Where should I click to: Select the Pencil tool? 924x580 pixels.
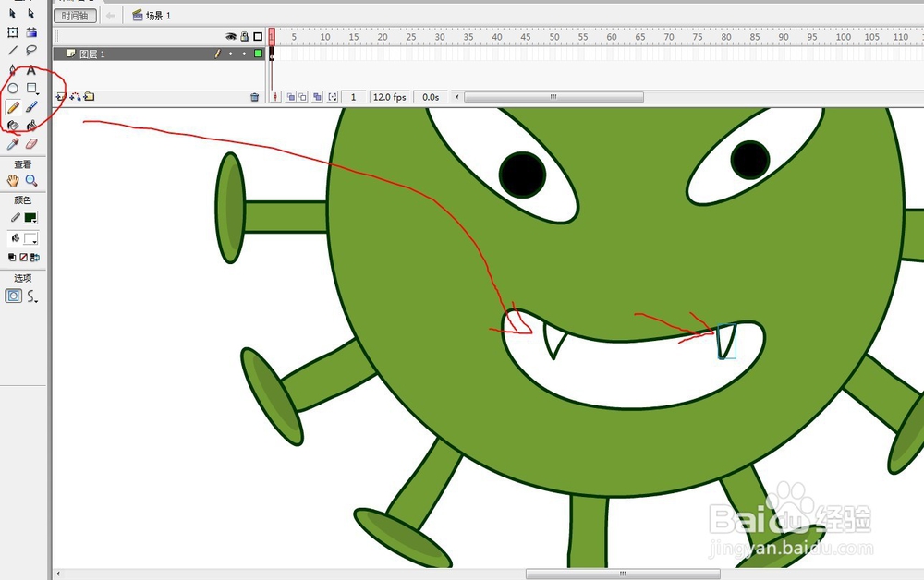point(13,107)
